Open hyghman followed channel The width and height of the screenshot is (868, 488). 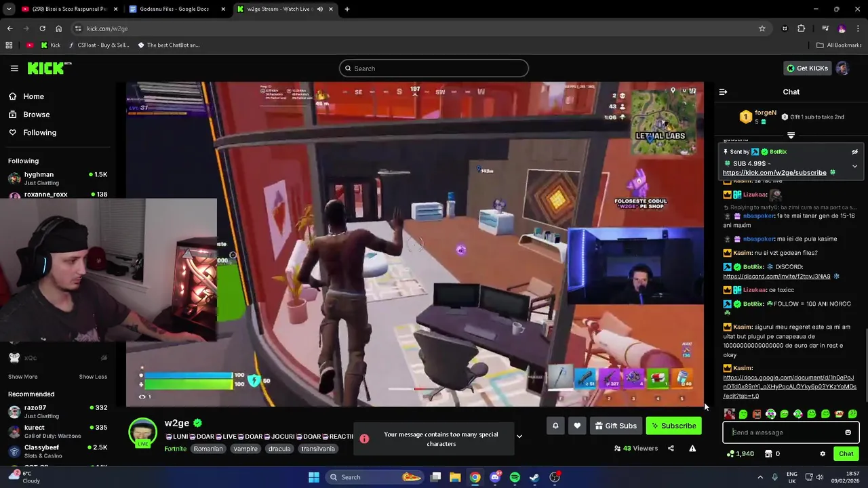(58, 178)
